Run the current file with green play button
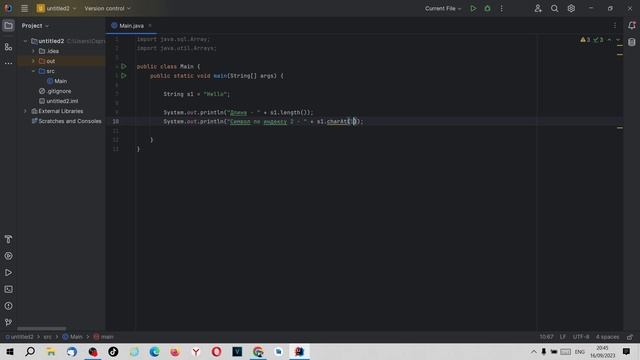Viewport: 640px width, 360px height. (473, 8)
